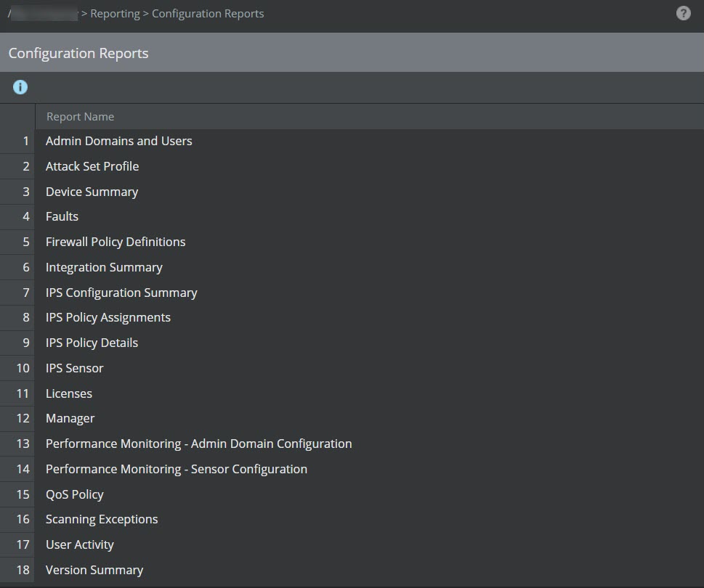
Task: Open Performance Monitoring - Sensor Configuration
Action: pos(177,469)
